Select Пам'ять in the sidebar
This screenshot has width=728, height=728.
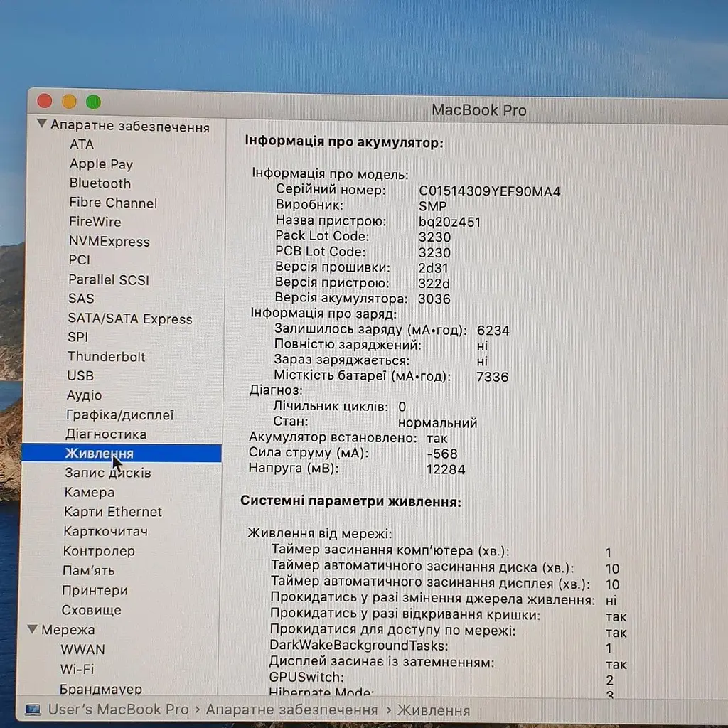(x=88, y=571)
